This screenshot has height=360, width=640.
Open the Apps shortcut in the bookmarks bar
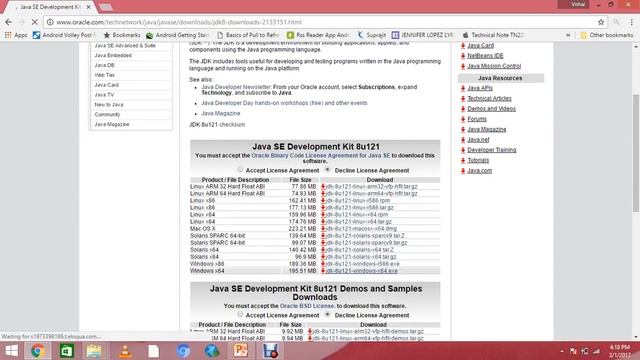[16, 35]
